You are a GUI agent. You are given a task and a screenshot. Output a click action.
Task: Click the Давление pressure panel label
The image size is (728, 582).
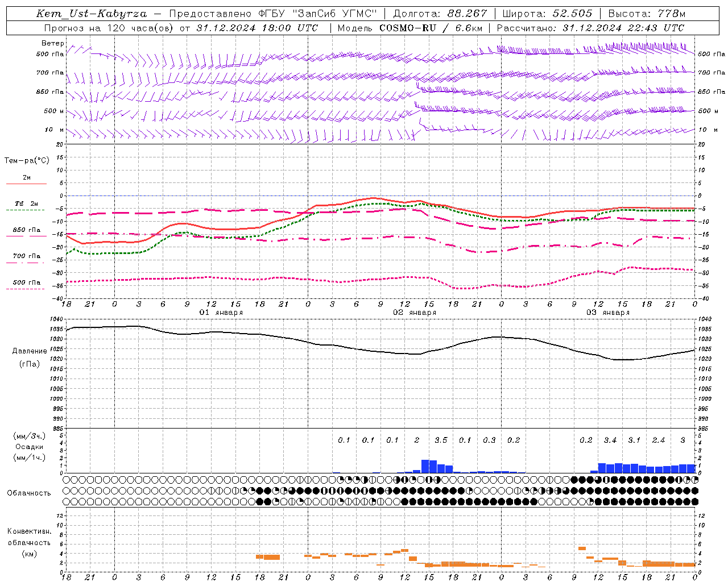[x=30, y=351]
